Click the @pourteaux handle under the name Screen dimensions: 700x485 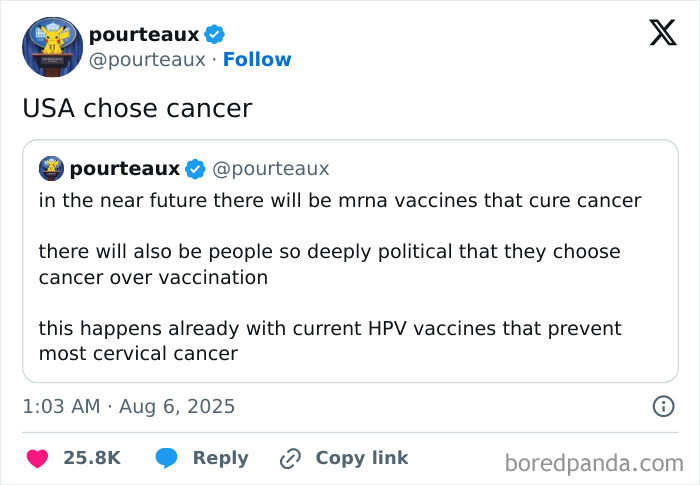tap(147, 60)
